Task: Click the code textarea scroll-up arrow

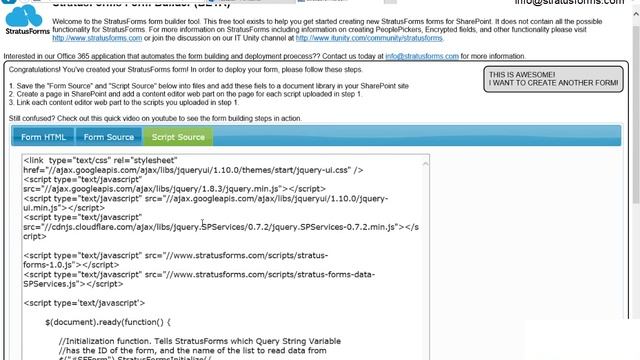Action: pyautogui.click(x=425, y=164)
